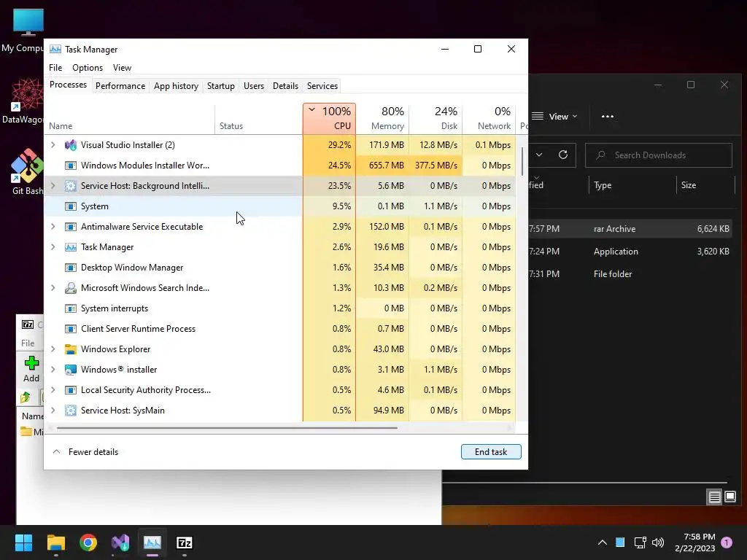Click the refresh icon in Explorer window
The height and width of the screenshot is (560, 747).
tap(563, 155)
